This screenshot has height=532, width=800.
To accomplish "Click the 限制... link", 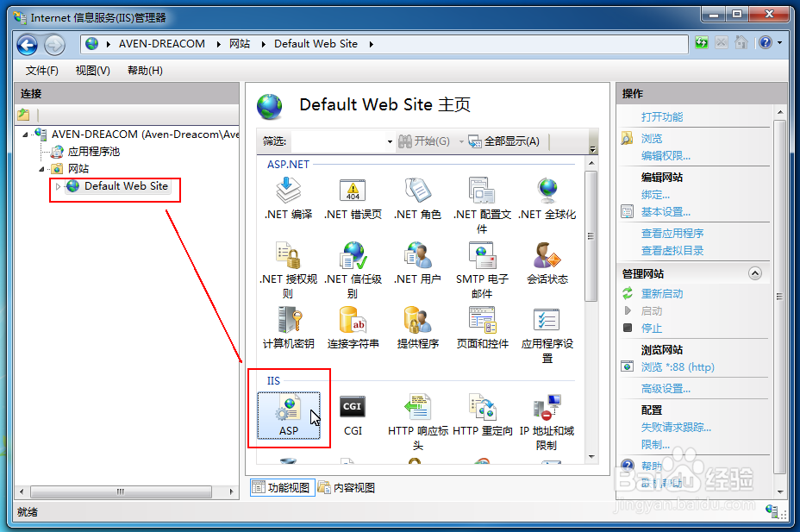I will 655,444.
